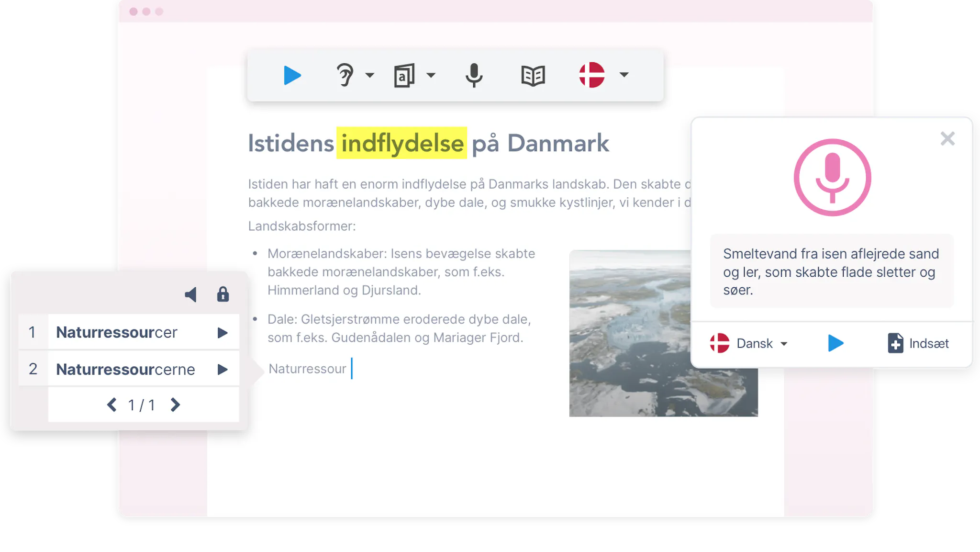This screenshot has width=980, height=552.
Task: Click the highlighted word indflydelse
Action: 402,143
